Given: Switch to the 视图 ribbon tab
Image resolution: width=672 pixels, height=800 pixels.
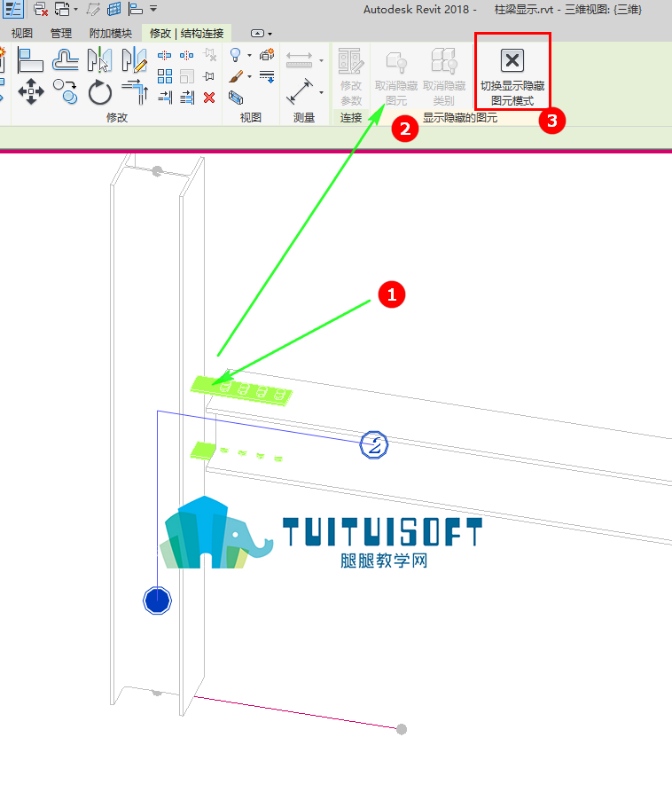Looking at the screenshot, I should [x=22, y=34].
